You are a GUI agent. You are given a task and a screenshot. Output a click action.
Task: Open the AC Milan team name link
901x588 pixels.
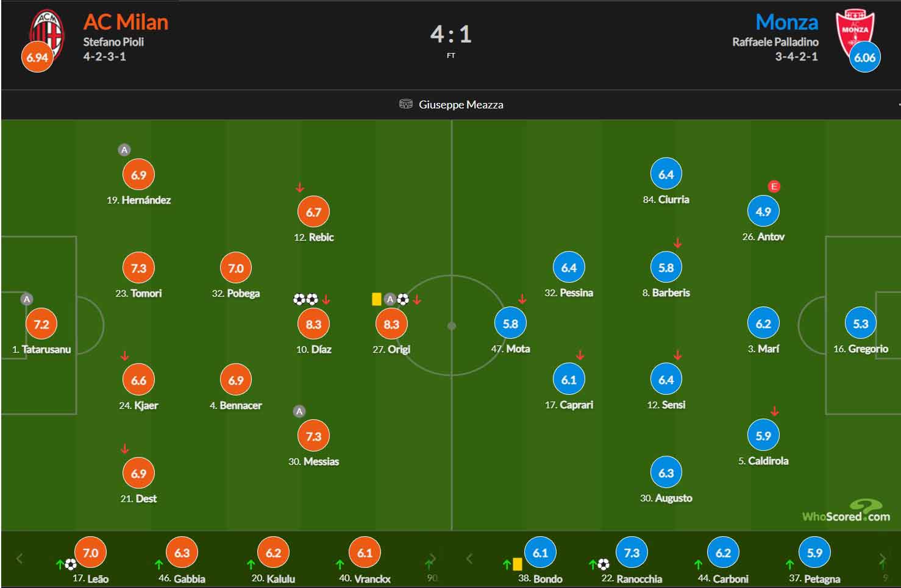point(126,23)
